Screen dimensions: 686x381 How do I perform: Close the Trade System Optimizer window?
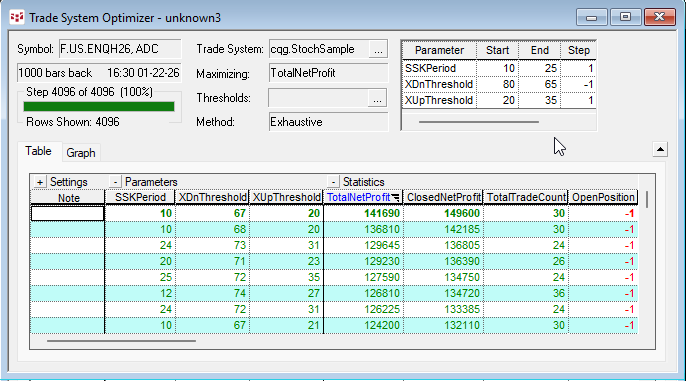(659, 17)
